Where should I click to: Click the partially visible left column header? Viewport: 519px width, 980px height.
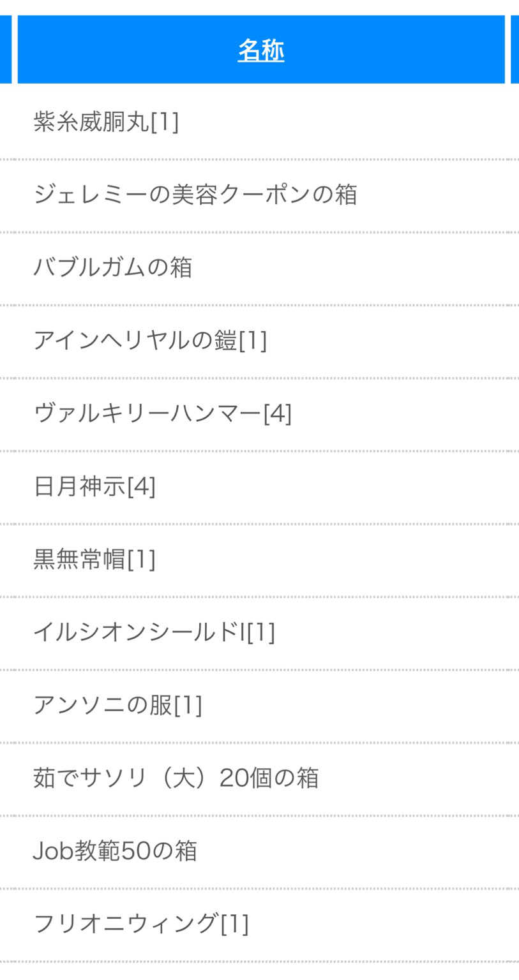pyautogui.click(x=5, y=50)
